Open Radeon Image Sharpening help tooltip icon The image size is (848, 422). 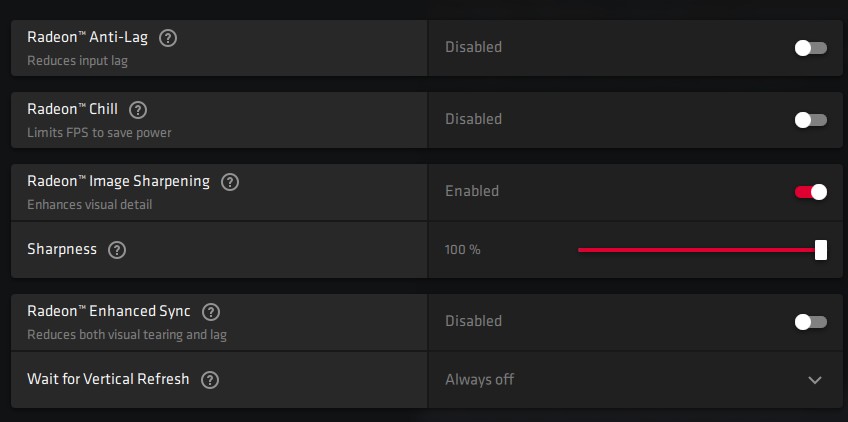(230, 182)
